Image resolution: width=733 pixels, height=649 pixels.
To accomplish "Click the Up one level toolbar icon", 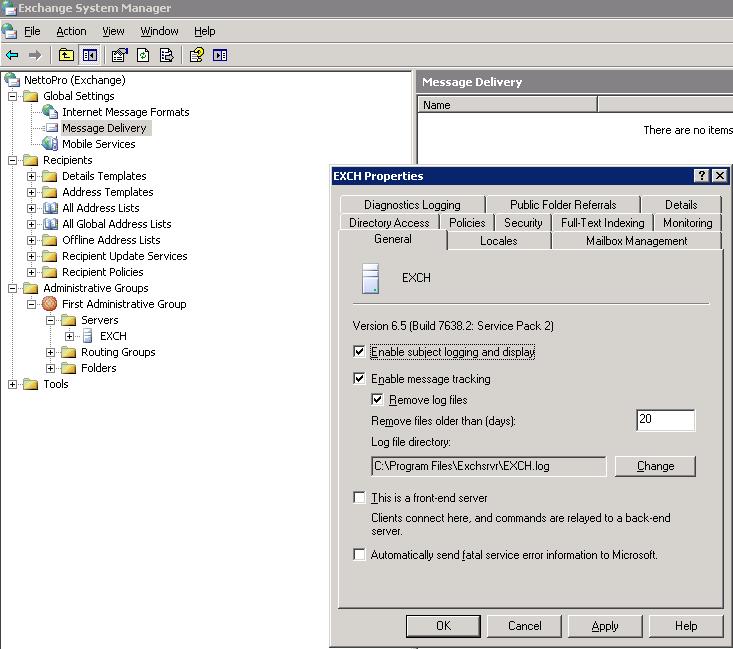I will tap(66, 55).
